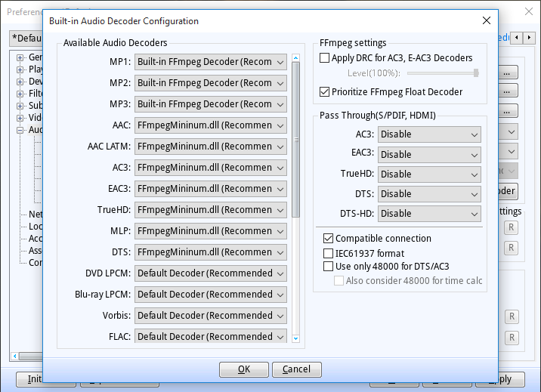Image resolution: width=541 pixels, height=392 pixels.
Task: Expand the Sub… tree node in Preferences
Action: point(20,106)
